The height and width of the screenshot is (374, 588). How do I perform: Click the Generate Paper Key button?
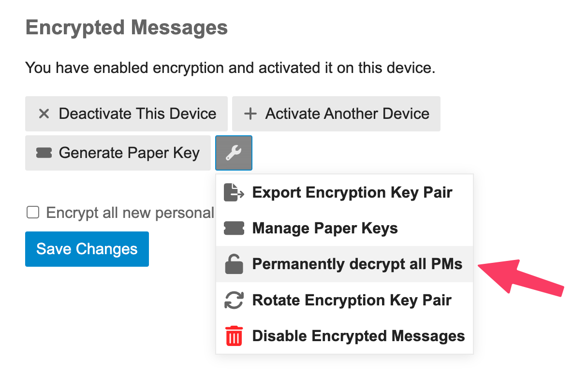118,153
